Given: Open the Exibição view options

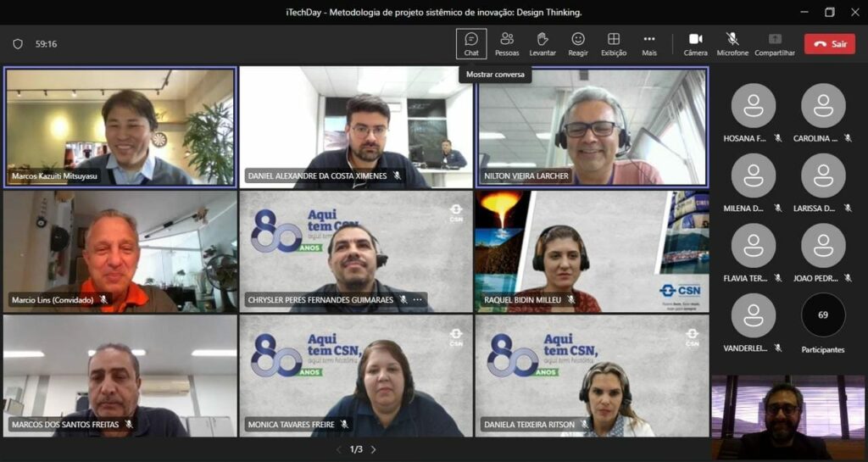Looking at the screenshot, I should point(614,43).
